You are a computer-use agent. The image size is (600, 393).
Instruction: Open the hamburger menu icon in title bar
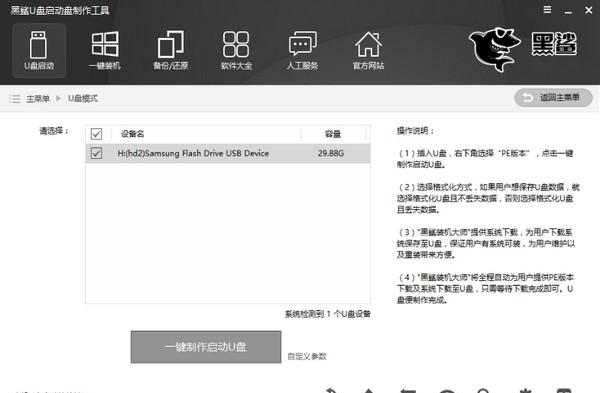pyautogui.click(x=548, y=10)
